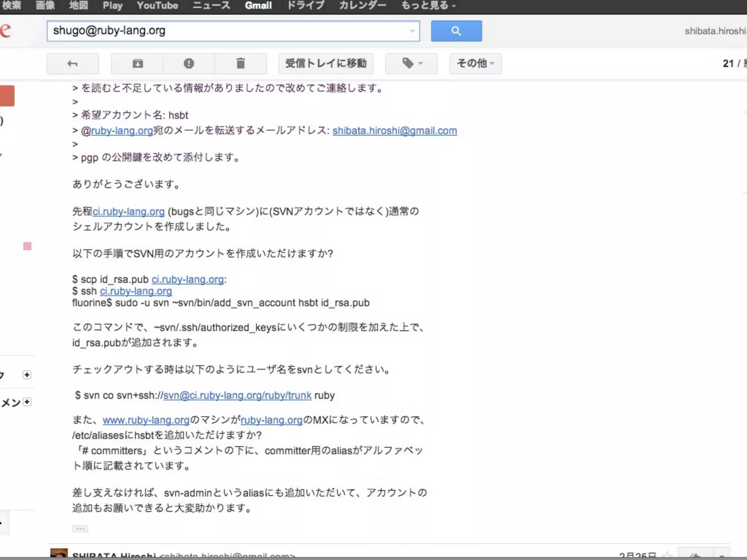Click the back arrow toolbar button
The image size is (747, 560).
tap(73, 64)
